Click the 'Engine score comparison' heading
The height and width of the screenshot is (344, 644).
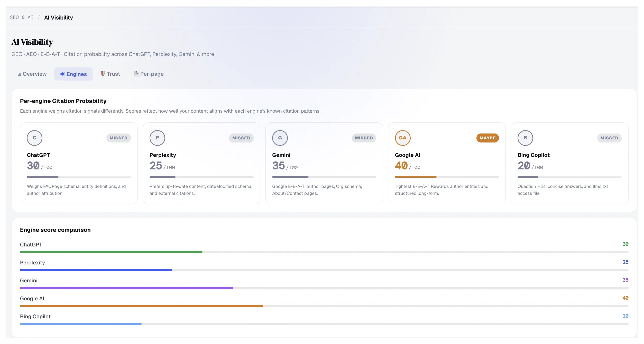[x=55, y=230]
